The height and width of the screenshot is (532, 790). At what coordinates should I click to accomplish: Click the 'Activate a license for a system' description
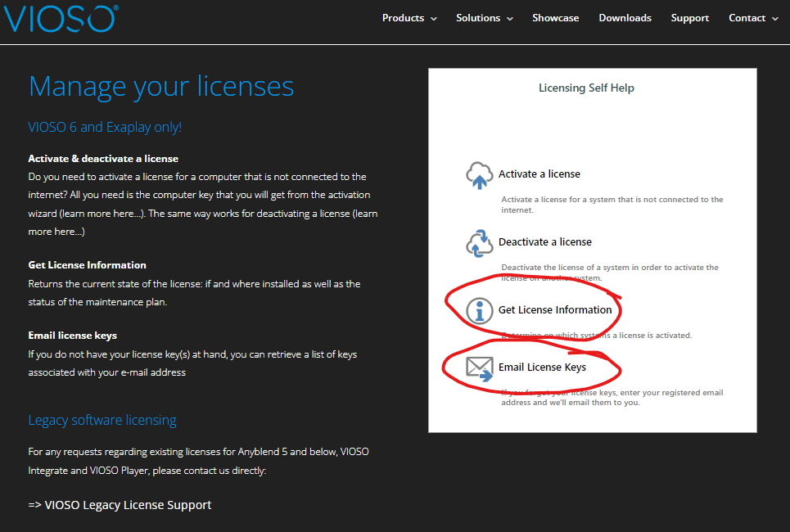612,205
